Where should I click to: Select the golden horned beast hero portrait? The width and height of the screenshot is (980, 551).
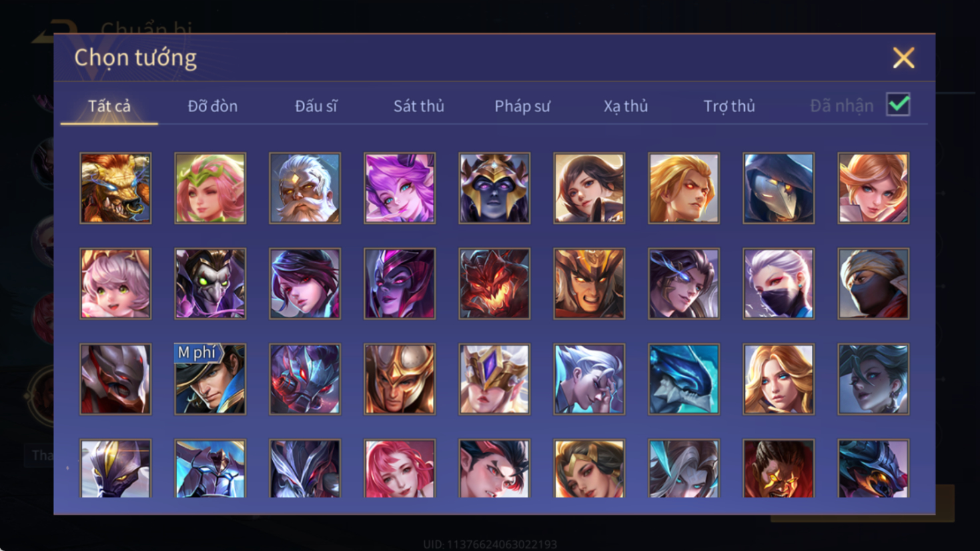(x=115, y=188)
